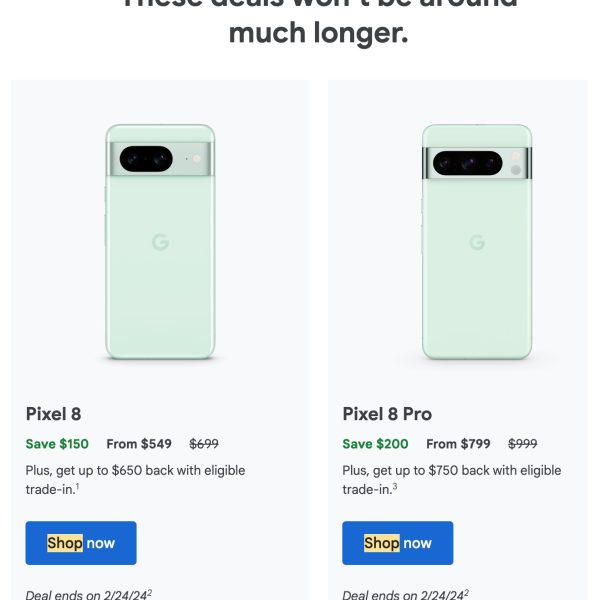Click the $650 trade-in offer text
600x600 pixels.
(135, 479)
